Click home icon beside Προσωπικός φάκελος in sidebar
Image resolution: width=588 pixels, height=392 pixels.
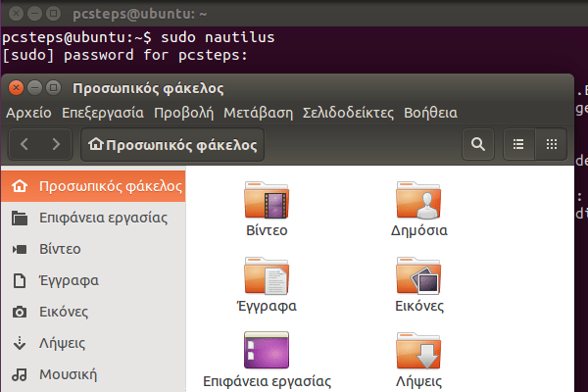[x=20, y=186]
